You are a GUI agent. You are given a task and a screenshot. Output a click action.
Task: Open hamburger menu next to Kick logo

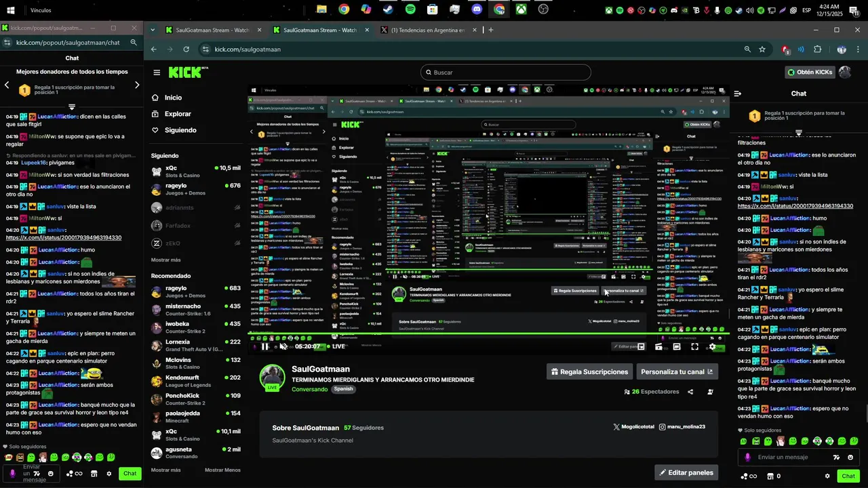pyautogui.click(x=157, y=73)
